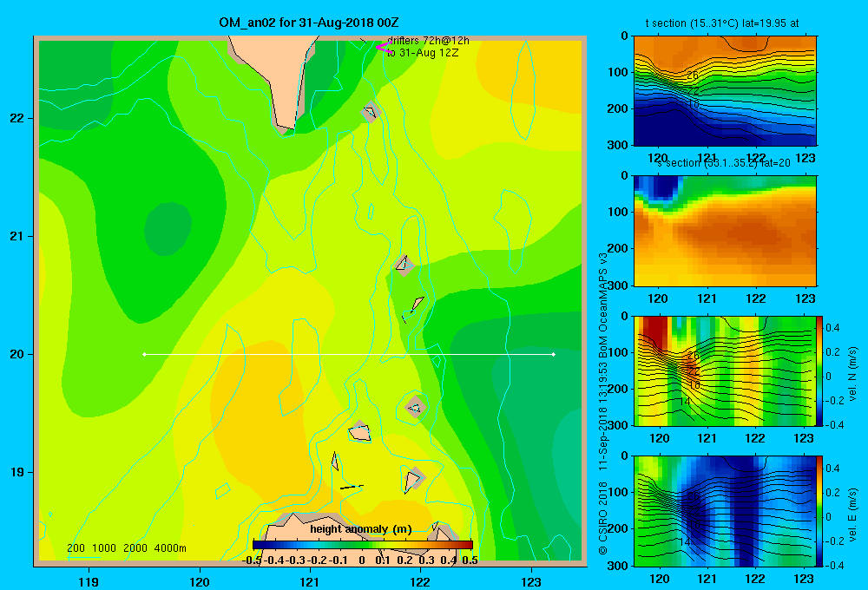Click the "s section (33.1..35.2) lat=20" title

click(x=724, y=163)
